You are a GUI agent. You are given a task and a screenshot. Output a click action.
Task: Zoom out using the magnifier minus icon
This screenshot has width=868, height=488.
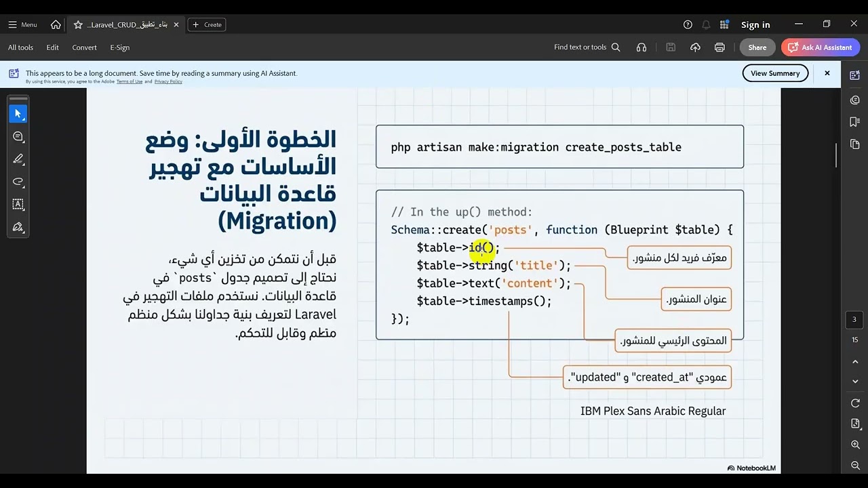point(854,466)
